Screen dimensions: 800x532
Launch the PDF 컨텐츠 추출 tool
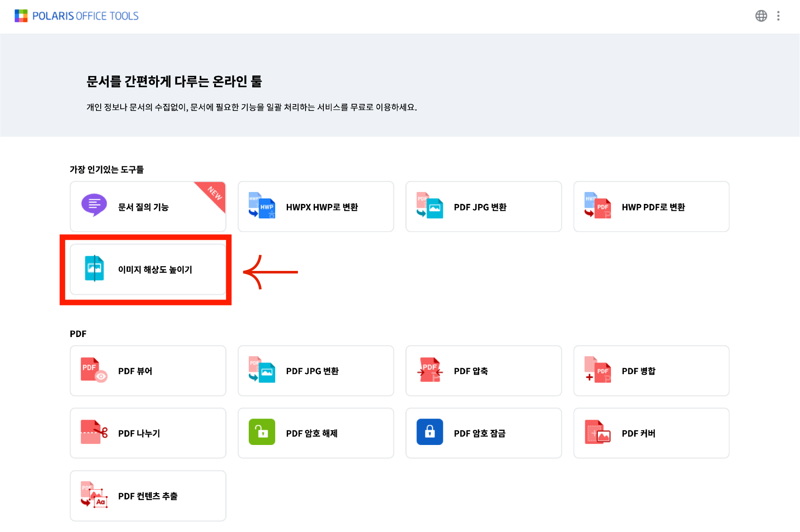tap(148, 496)
